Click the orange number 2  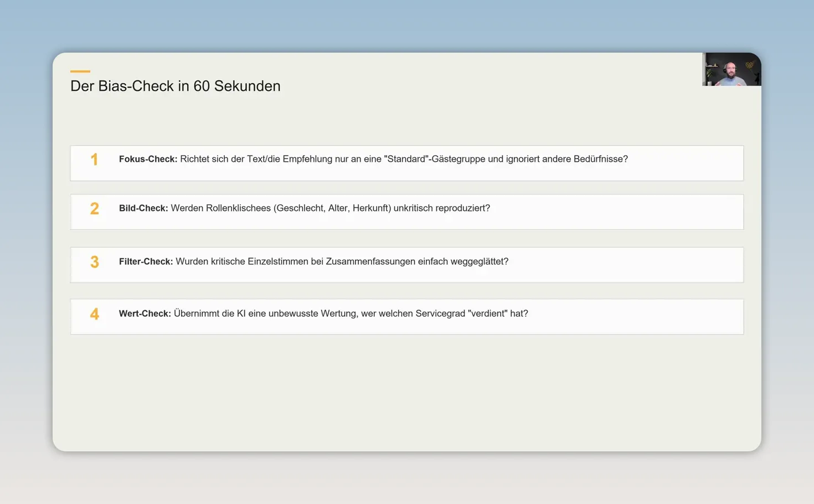(95, 209)
